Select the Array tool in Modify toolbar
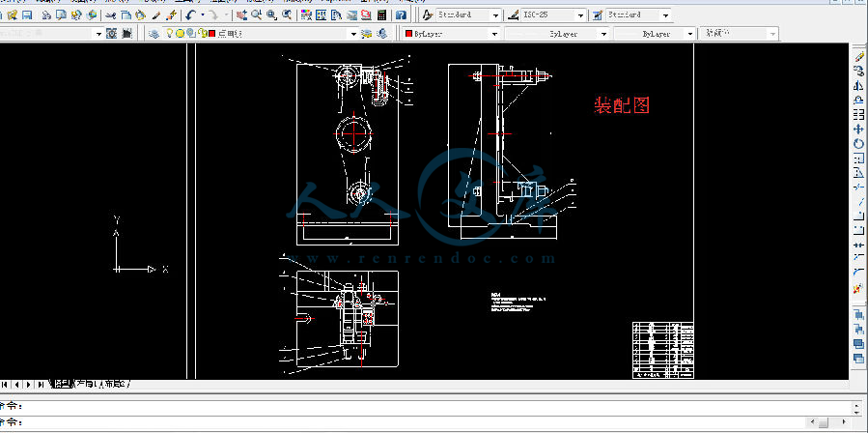The height and width of the screenshot is (433, 868). pyautogui.click(x=858, y=115)
